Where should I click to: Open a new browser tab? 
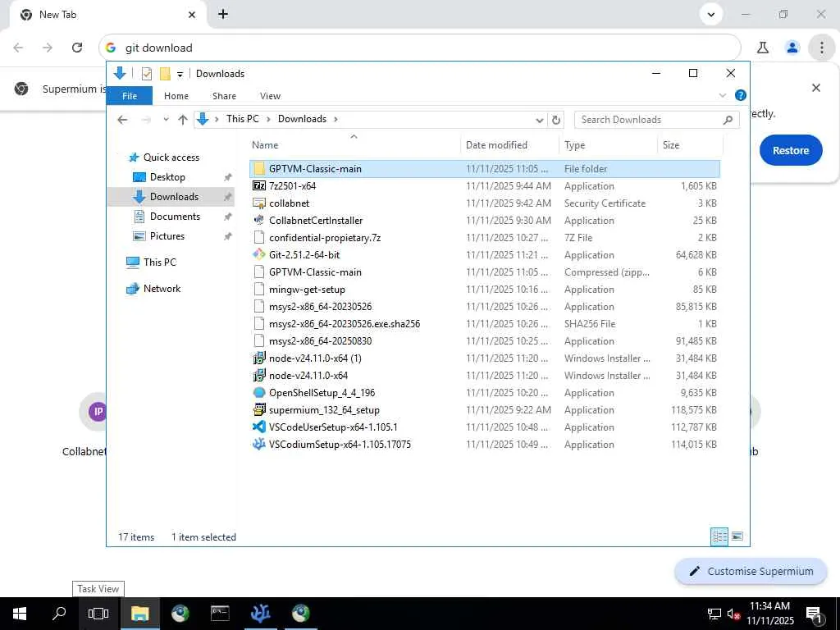[223, 15]
